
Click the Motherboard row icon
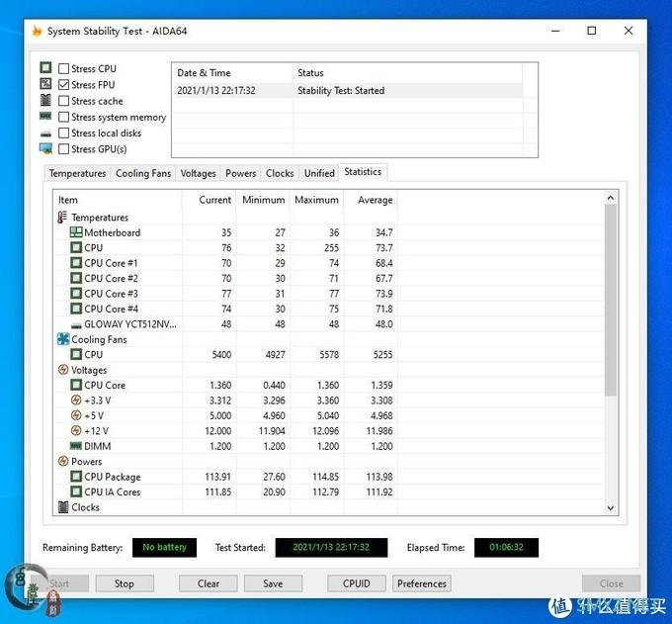(x=76, y=232)
